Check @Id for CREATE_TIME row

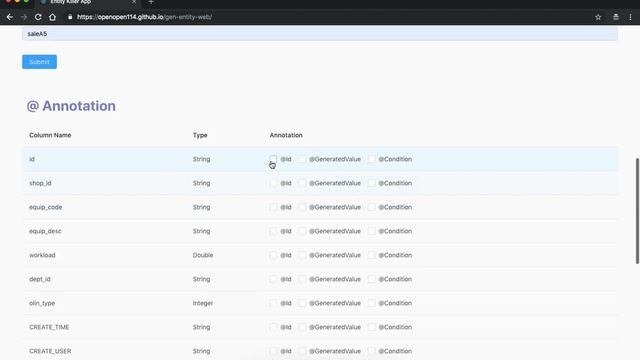click(273, 327)
